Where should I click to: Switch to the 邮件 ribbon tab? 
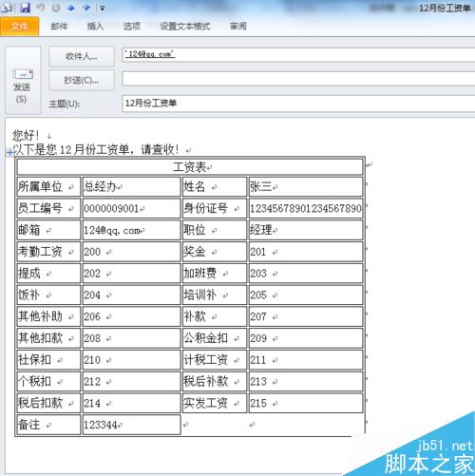tap(59, 27)
